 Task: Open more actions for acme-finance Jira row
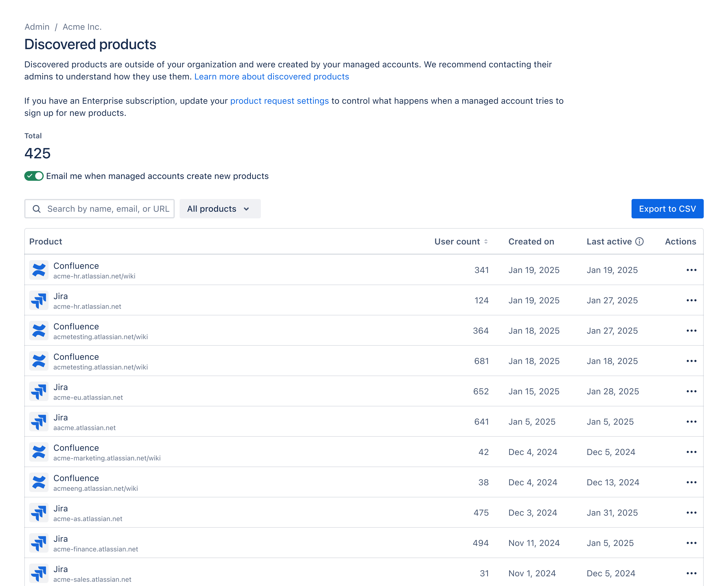[691, 543]
